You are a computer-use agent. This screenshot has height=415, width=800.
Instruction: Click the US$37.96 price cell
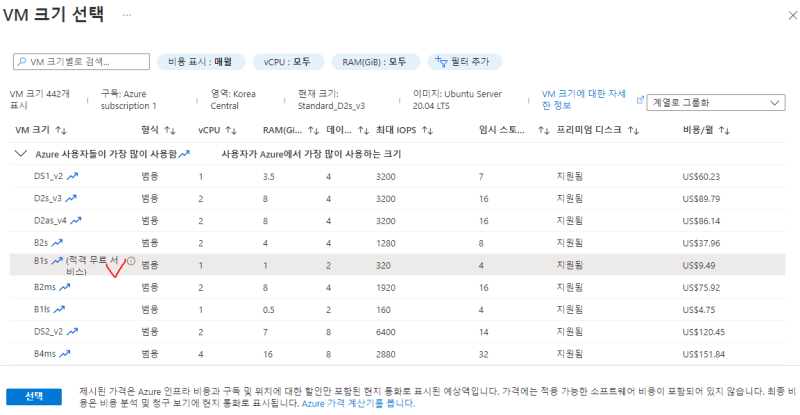701,243
